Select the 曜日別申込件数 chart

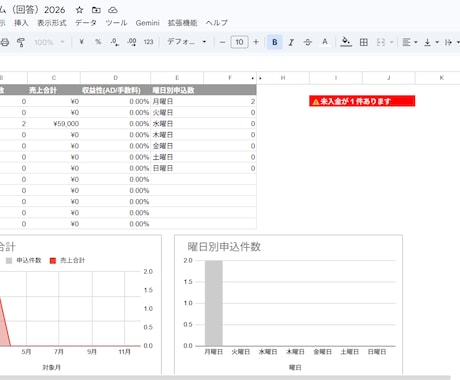pyautogui.click(x=288, y=305)
